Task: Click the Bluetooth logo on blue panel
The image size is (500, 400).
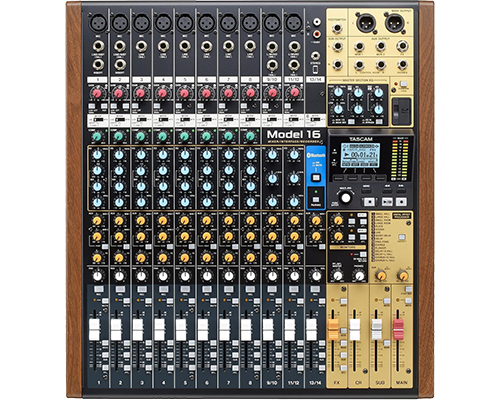Action: (x=315, y=155)
